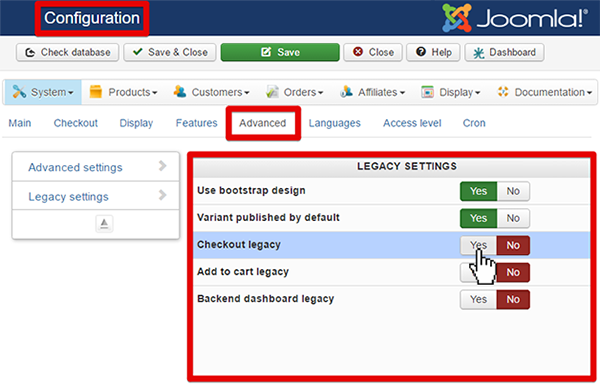Click the red X icon on Close
The height and width of the screenshot is (387, 600).
point(358,52)
